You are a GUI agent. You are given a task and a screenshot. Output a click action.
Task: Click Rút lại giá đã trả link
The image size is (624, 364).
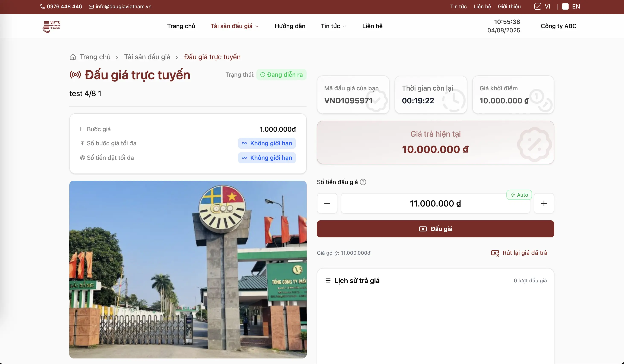pyautogui.click(x=525, y=253)
